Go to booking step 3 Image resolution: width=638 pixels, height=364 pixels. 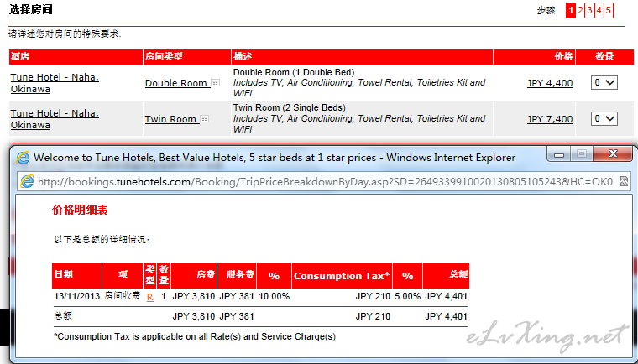(589, 11)
